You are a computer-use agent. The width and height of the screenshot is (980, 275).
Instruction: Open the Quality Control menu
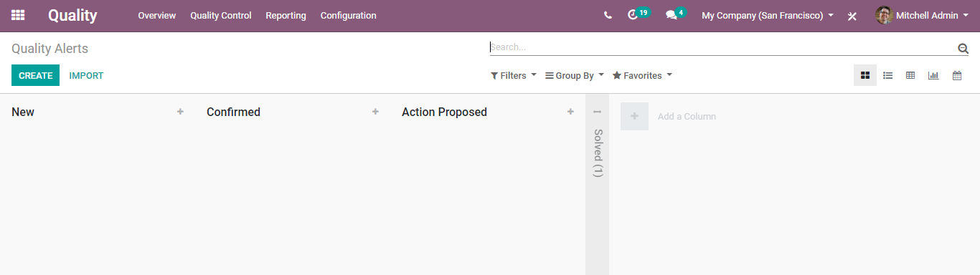pos(221,15)
